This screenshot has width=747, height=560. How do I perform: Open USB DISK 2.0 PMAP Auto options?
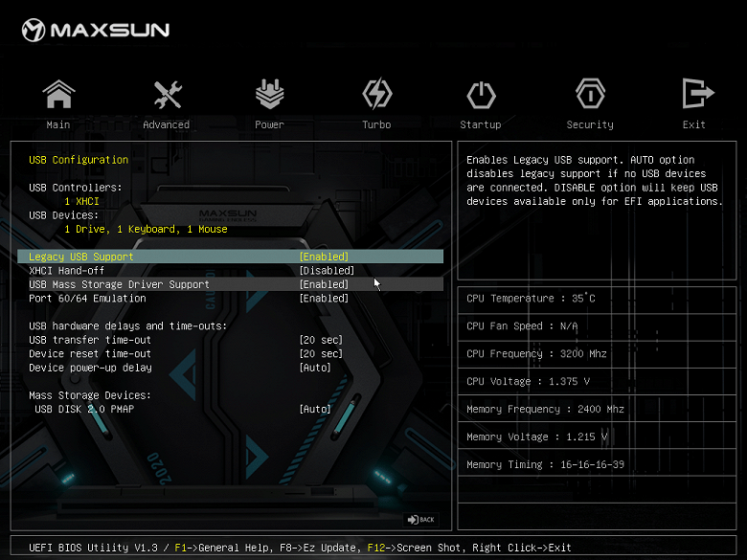(315, 409)
